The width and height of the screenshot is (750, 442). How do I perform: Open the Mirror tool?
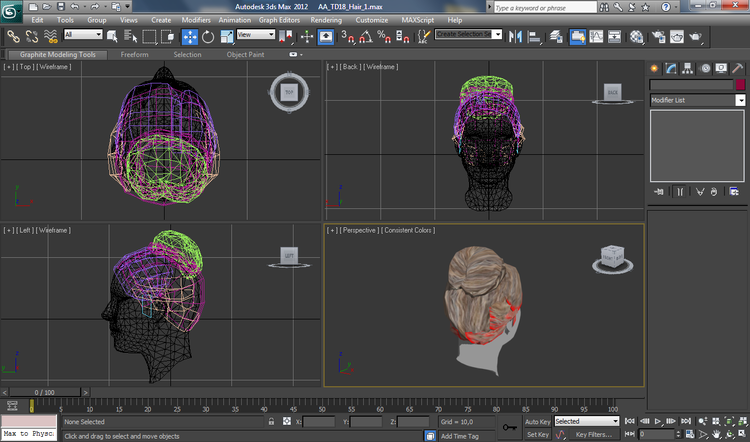click(x=516, y=37)
